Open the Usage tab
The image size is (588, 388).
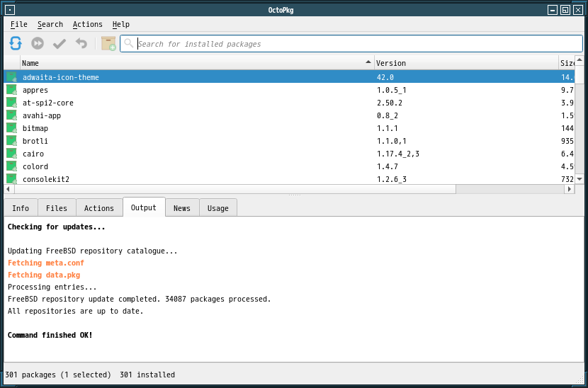tap(218, 208)
